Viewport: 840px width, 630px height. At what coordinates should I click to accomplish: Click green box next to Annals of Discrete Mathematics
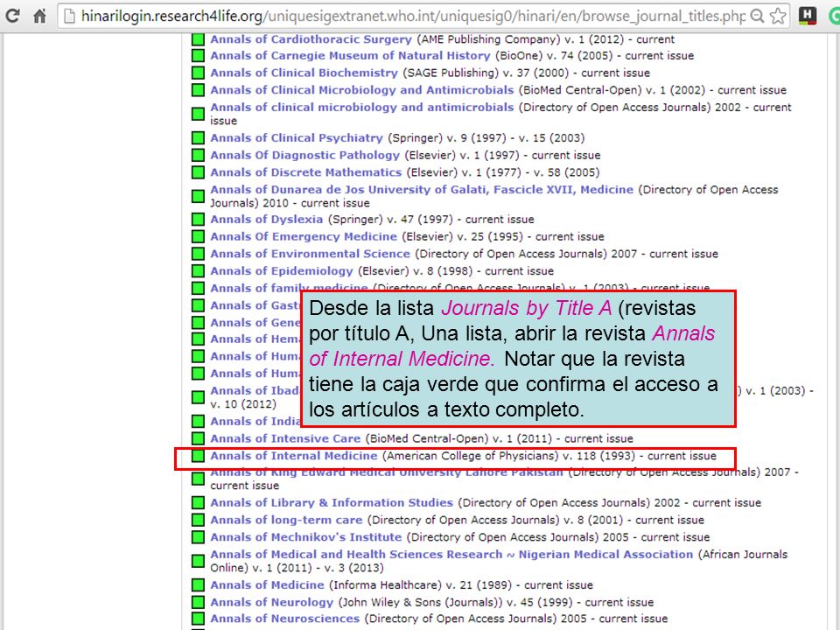pyautogui.click(x=199, y=172)
